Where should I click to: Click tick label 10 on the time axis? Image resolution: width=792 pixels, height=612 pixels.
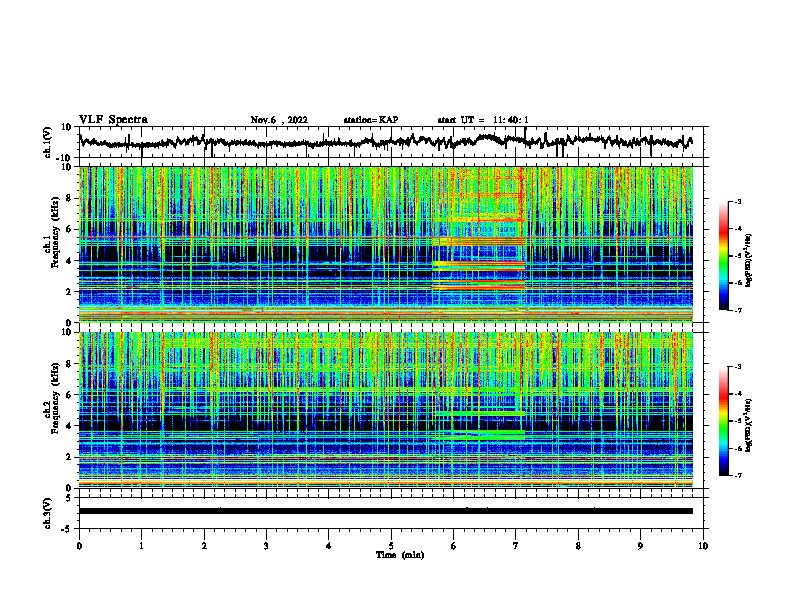(x=703, y=546)
